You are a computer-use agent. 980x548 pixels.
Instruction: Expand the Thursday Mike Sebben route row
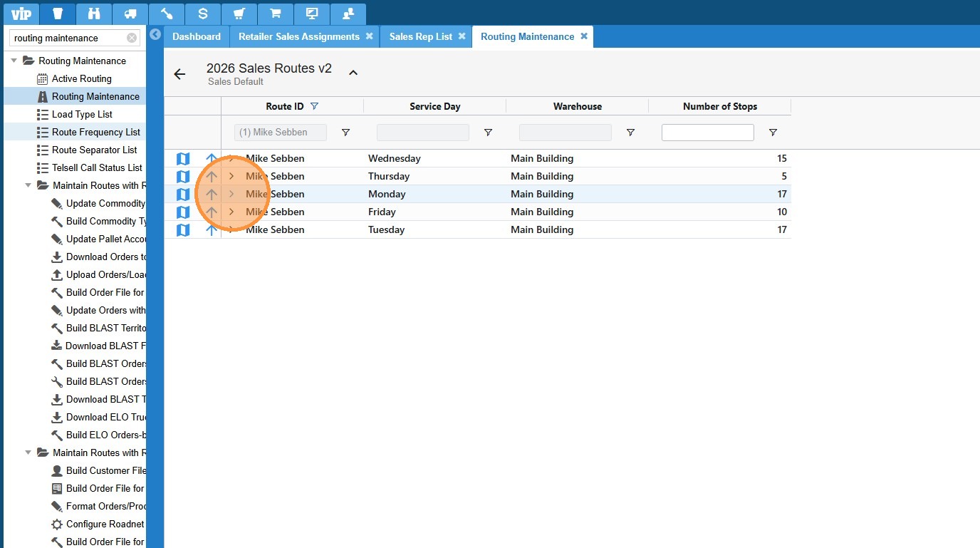[231, 176]
